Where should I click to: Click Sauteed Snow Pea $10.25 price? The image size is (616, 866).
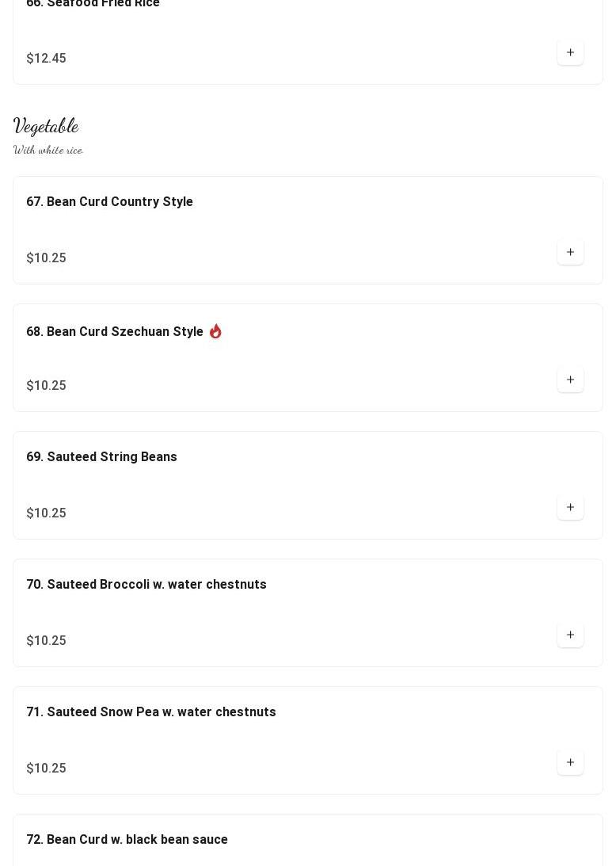point(47,769)
